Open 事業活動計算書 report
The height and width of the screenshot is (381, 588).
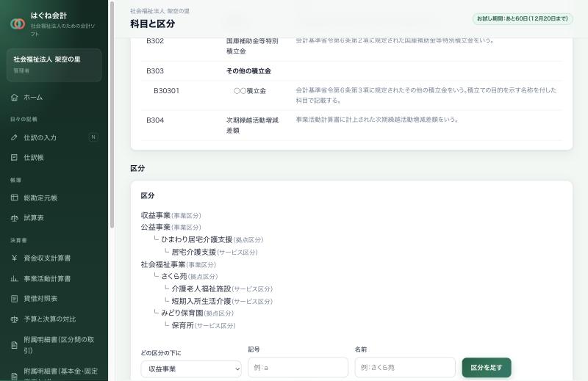click(54, 278)
